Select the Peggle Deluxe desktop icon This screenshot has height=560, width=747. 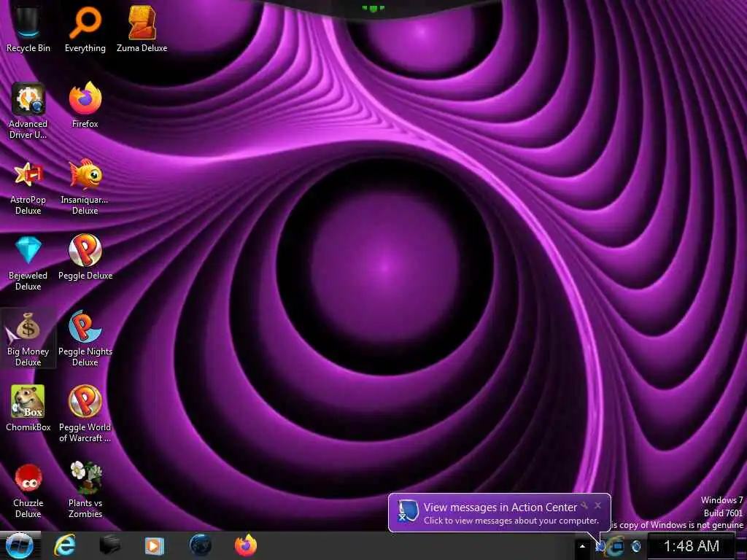[x=85, y=257]
